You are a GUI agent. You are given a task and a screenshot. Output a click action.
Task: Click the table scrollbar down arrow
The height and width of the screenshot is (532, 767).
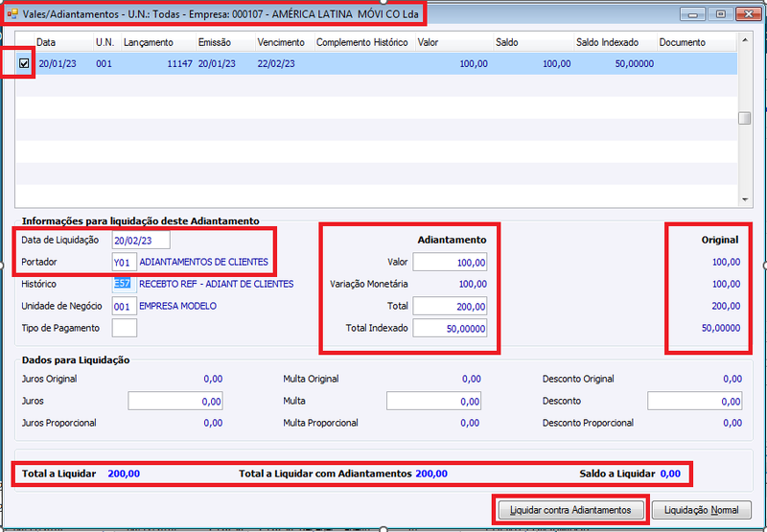pyautogui.click(x=745, y=199)
